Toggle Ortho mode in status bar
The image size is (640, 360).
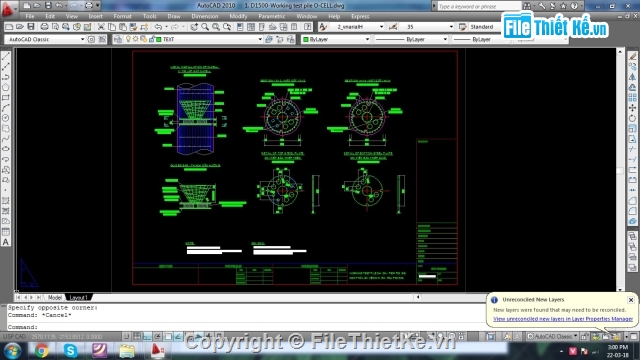(x=147, y=336)
